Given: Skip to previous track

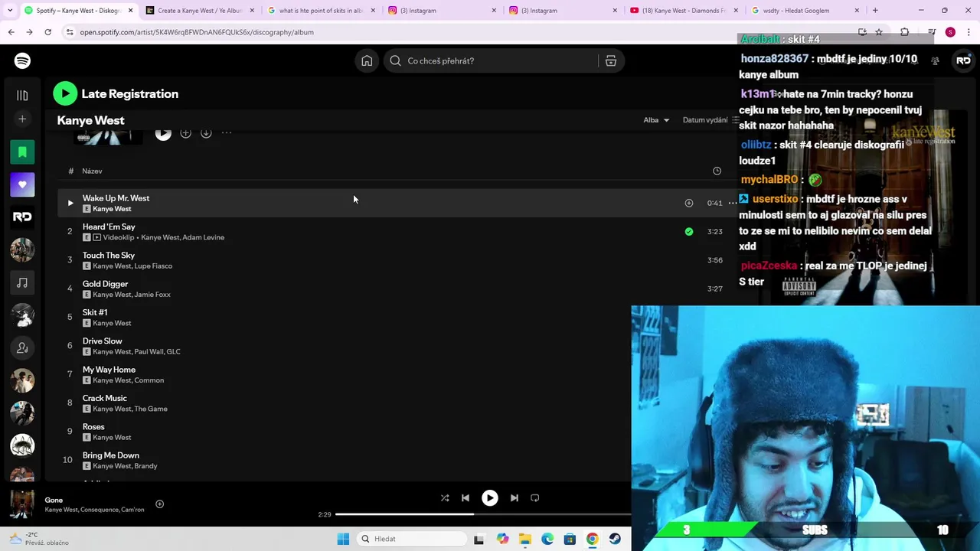Looking at the screenshot, I should coord(465,498).
